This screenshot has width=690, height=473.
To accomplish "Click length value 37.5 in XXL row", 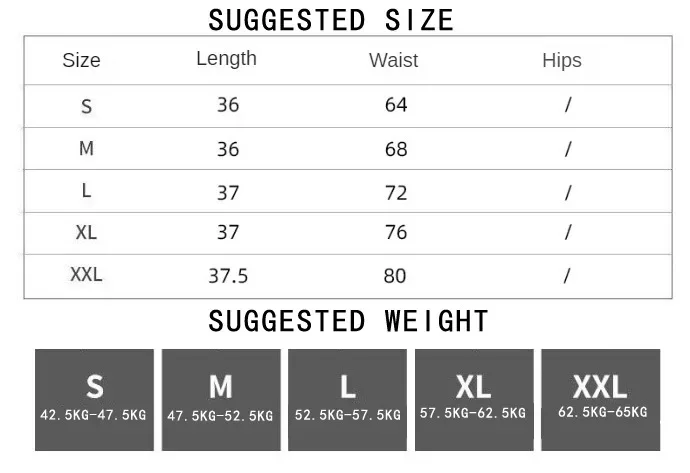I will pyautogui.click(x=227, y=275).
